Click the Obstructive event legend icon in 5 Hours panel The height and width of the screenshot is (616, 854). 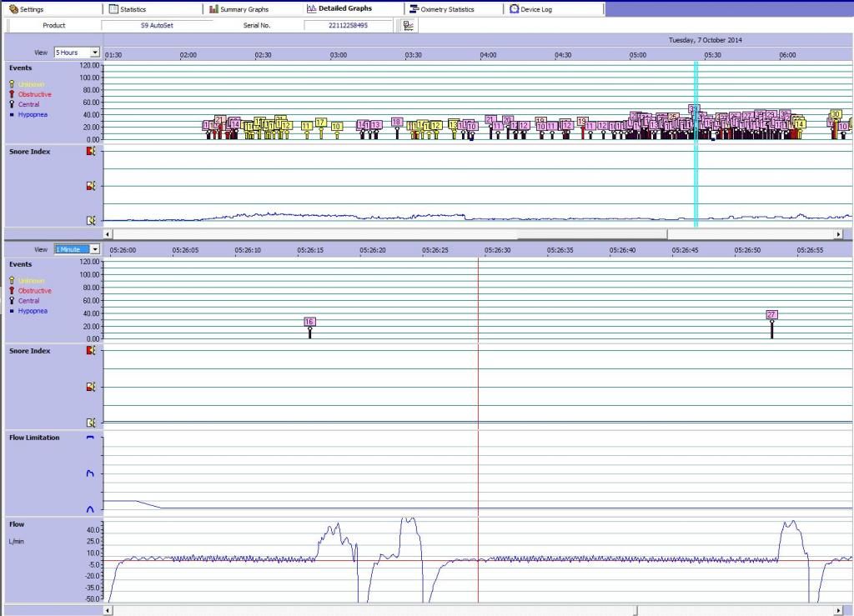point(12,94)
